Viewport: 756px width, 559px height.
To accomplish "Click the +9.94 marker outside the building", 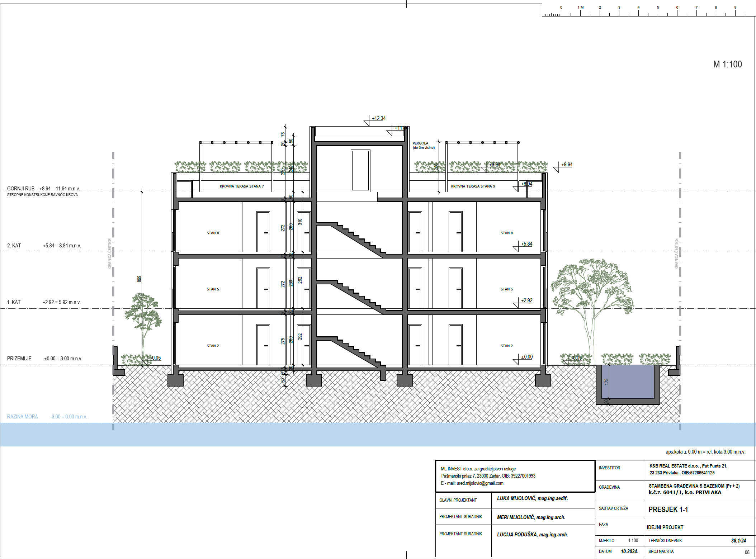I will pyautogui.click(x=557, y=169).
